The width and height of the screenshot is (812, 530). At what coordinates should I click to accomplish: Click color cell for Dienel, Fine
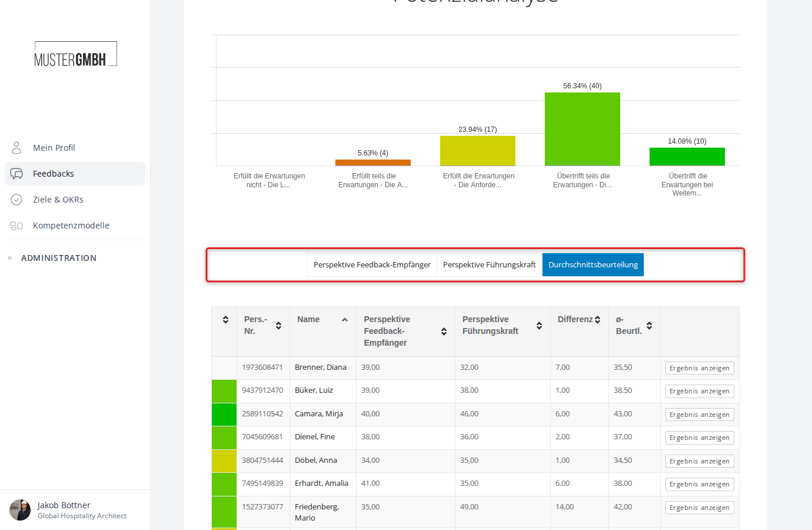[224, 438]
